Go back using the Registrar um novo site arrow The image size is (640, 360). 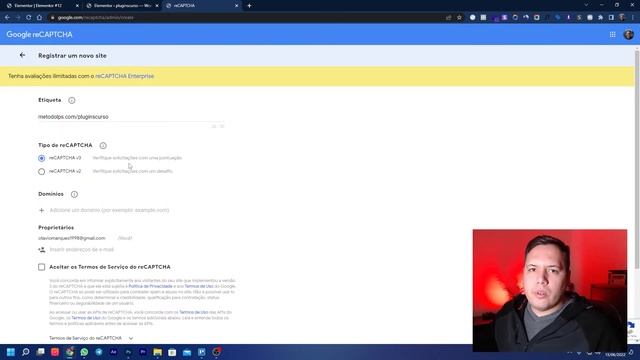click(x=22, y=55)
